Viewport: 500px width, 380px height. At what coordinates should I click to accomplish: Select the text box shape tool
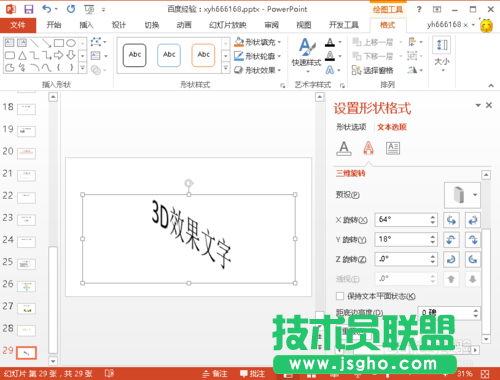tap(9, 43)
